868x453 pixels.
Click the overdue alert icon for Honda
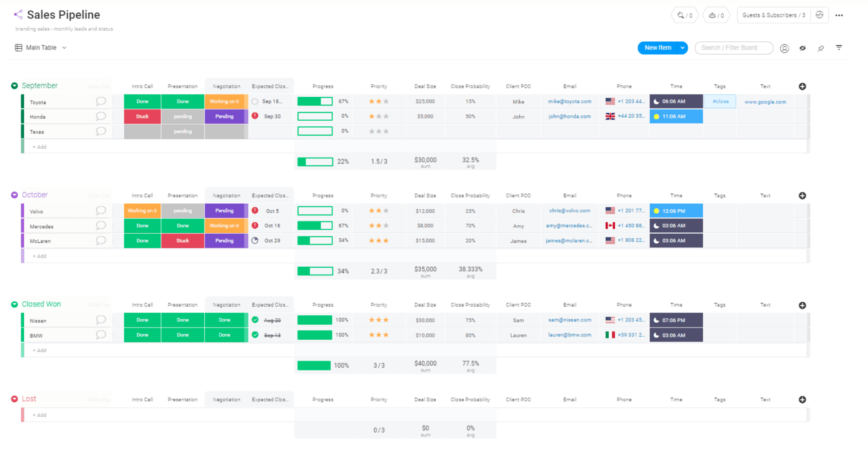(x=255, y=116)
